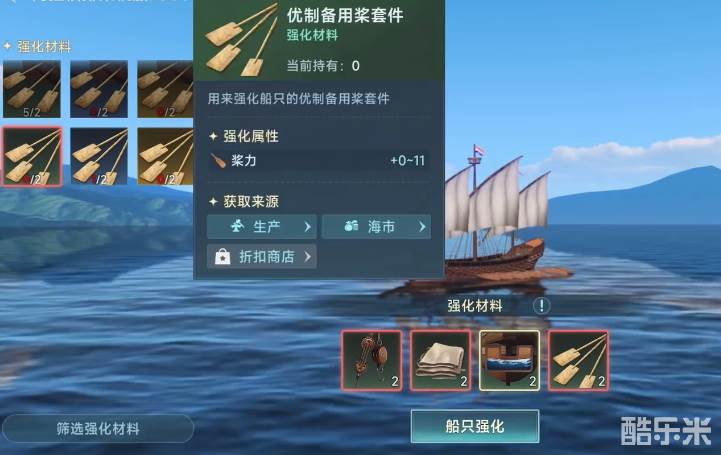This screenshot has height=455, width=721.
Task: Open the 海市 market source
Action: pyautogui.click(x=377, y=227)
